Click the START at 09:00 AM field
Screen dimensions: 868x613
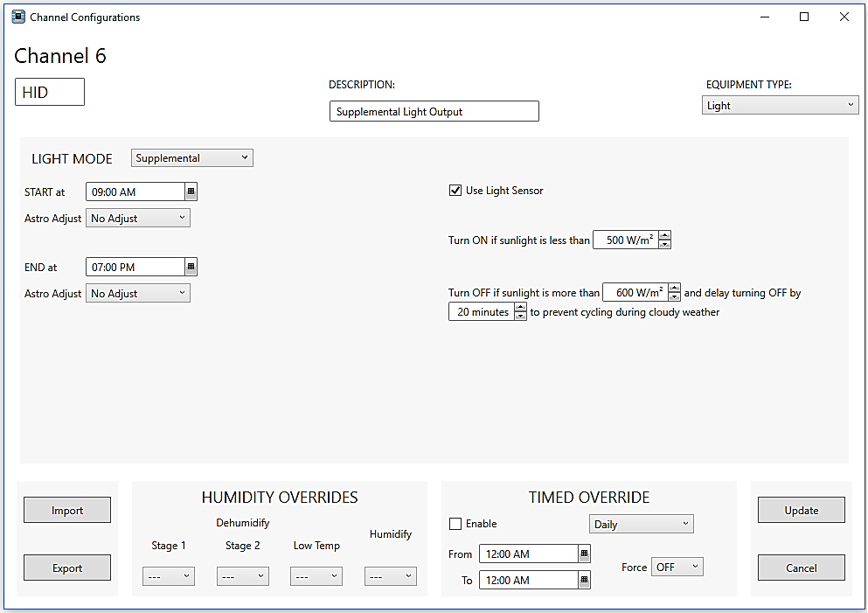pyautogui.click(x=135, y=192)
